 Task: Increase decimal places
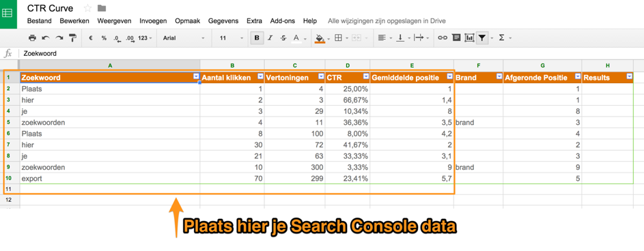pos(130,38)
